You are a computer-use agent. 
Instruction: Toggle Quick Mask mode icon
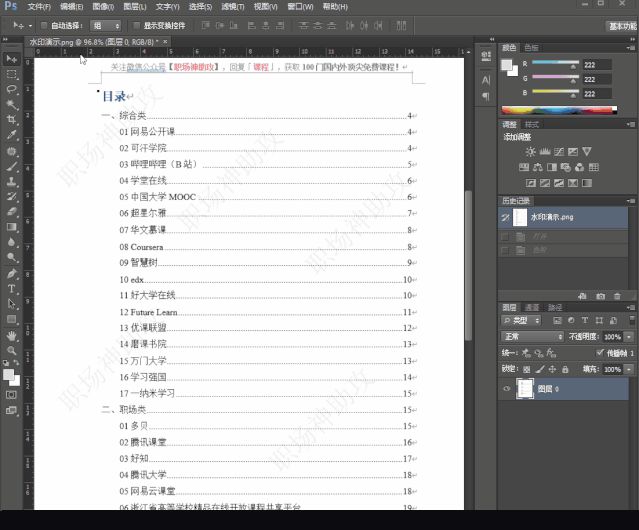tap(11, 395)
